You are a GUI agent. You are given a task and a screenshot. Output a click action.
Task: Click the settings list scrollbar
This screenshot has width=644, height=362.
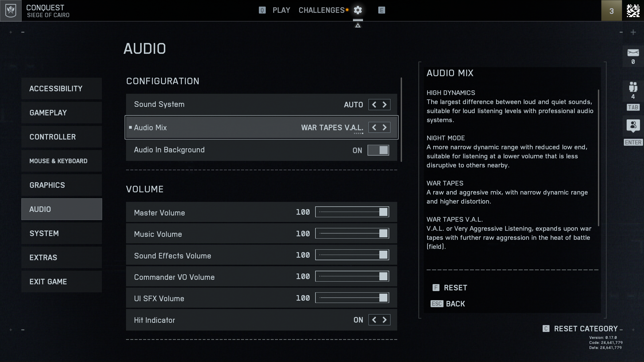[401, 120]
